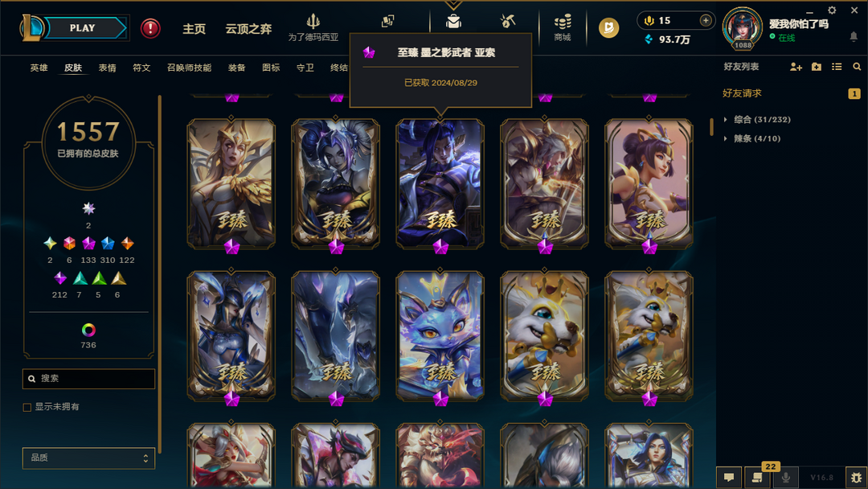
Task: Open the loot inventory icon in top bar
Action: pyautogui.click(x=453, y=22)
